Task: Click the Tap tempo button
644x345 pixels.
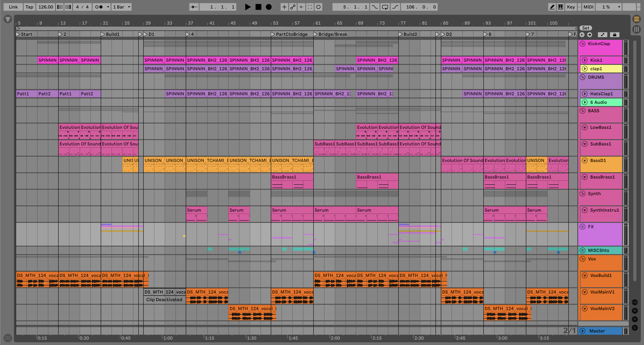Action: [x=29, y=7]
